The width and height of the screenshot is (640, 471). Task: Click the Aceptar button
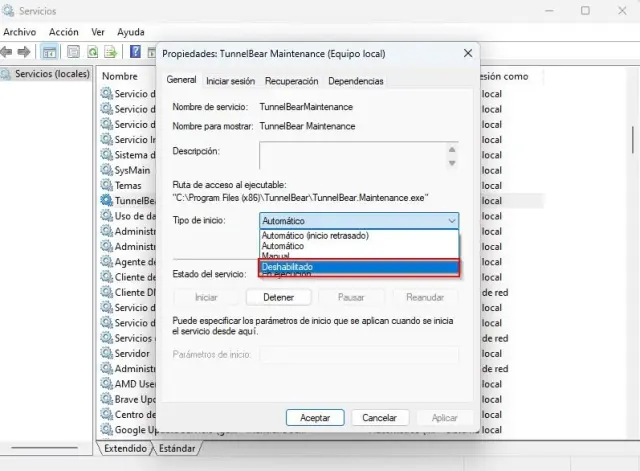315,417
